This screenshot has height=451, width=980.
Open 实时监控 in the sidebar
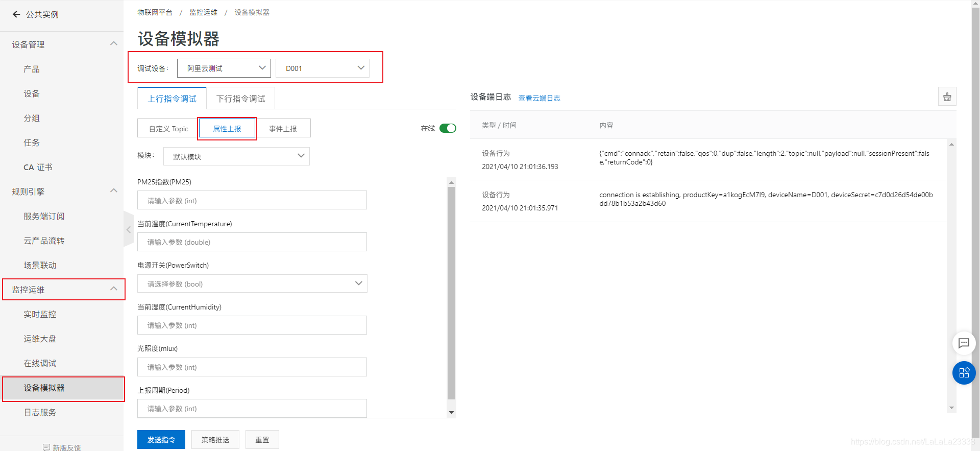pyautogui.click(x=40, y=314)
